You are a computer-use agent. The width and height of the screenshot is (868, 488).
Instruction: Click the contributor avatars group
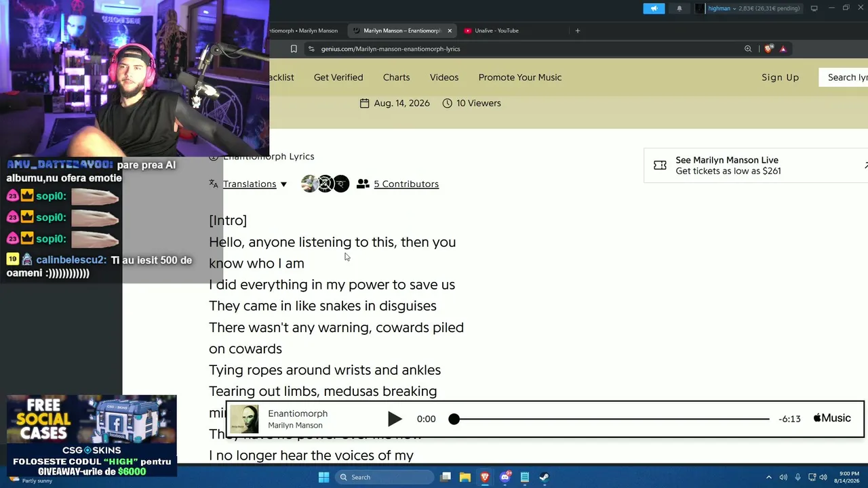click(325, 184)
